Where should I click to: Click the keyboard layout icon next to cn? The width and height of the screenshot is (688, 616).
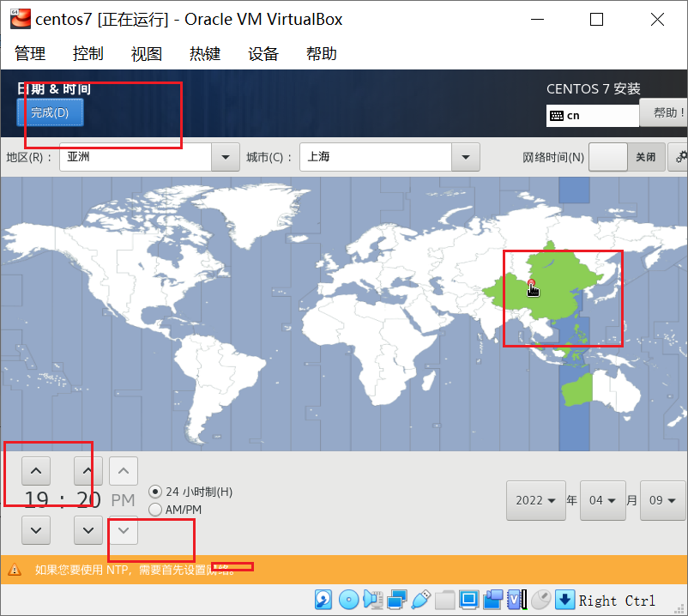coord(557,116)
